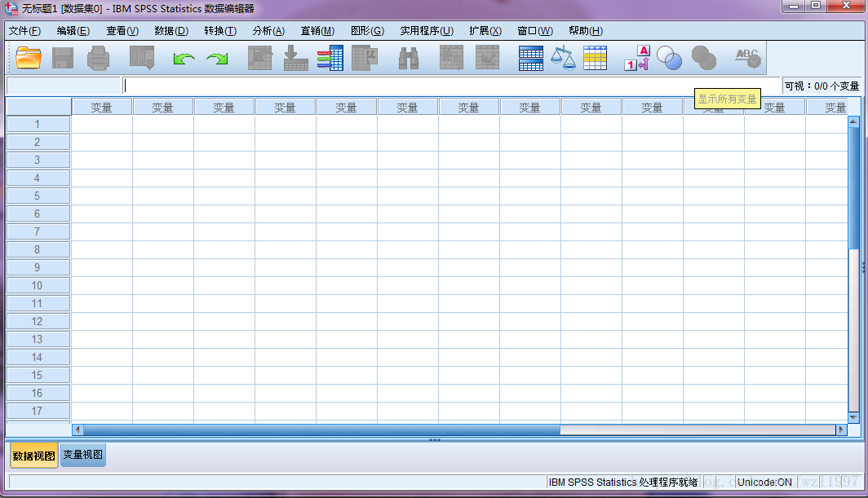Select row header 9
The height and width of the screenshot is (498, 868).
point(38,268)
